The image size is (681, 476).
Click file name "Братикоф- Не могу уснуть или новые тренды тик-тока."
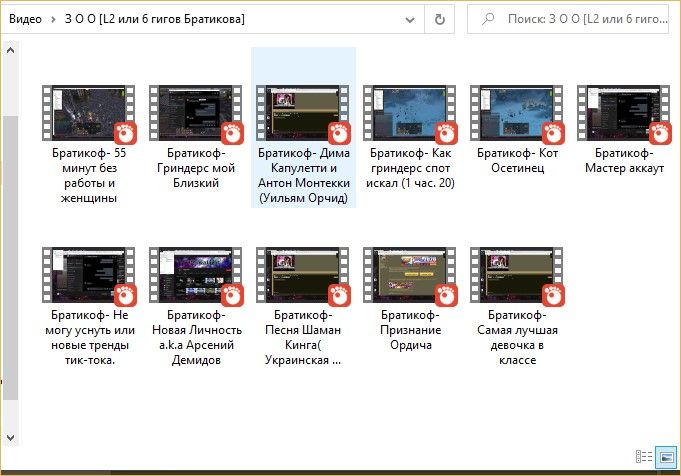(x=89, y=337)
